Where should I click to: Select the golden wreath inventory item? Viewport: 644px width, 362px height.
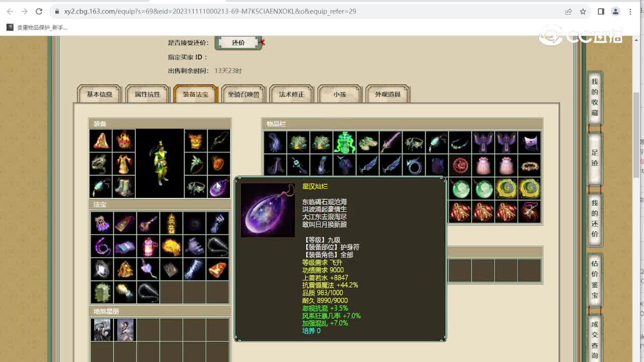click(x=530, y=165)
